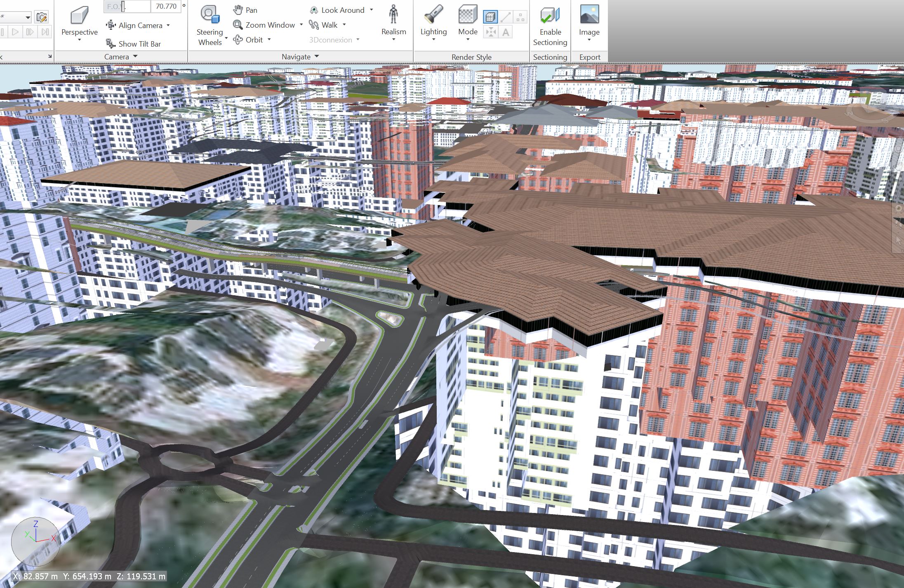904x588 pixels.
Task: Activate Show Tilt Bar
Action: pyautogui.click(x=133, y=43)
